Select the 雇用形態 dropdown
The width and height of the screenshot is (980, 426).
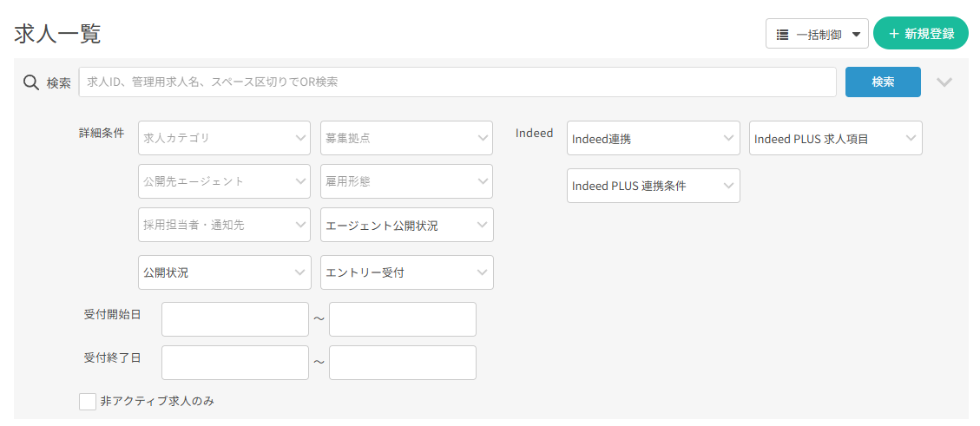406,181
